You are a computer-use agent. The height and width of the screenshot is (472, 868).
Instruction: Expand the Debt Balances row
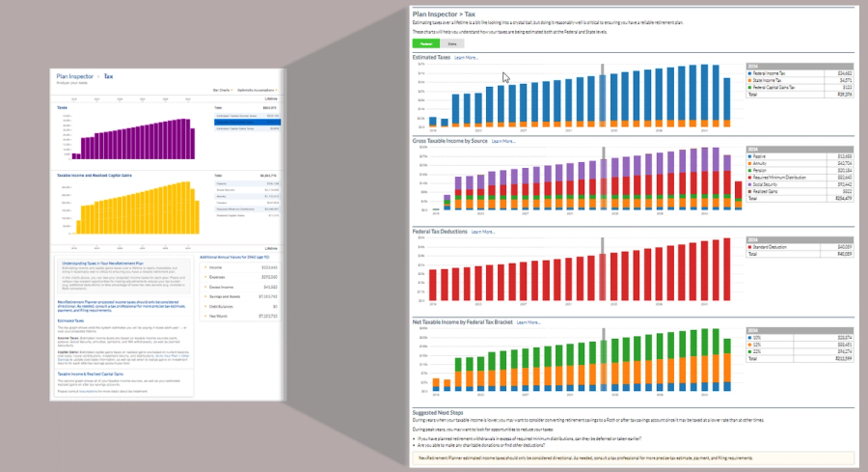click(x=240, y=306)
